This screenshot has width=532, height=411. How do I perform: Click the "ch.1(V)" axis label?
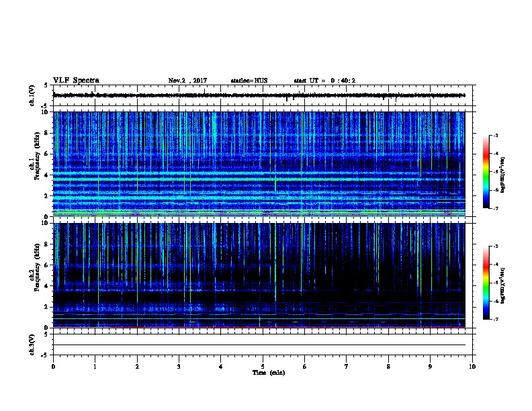(x=32, y=95)
